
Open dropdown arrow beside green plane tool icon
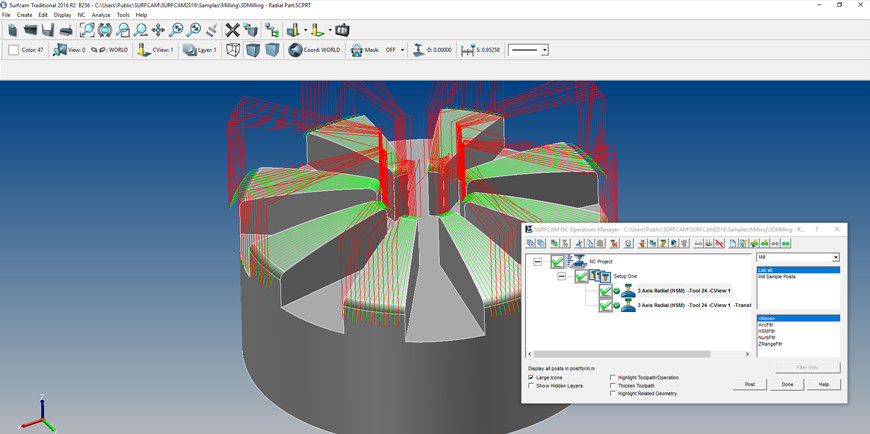[x=330, y=30]
